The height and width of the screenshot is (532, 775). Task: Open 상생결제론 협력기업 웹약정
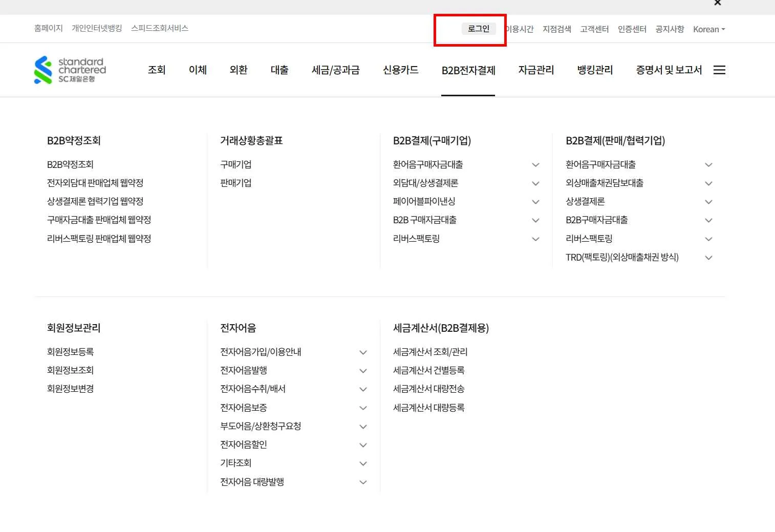(95, 202)
